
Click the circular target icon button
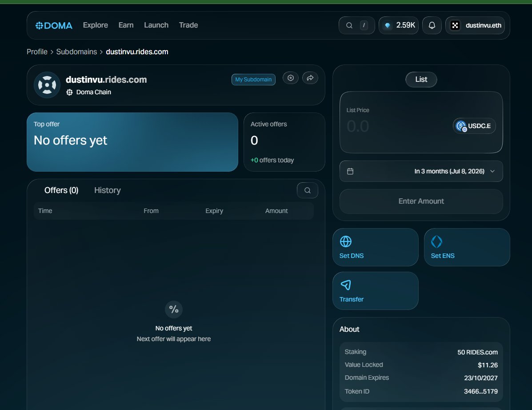pos(290,78)
